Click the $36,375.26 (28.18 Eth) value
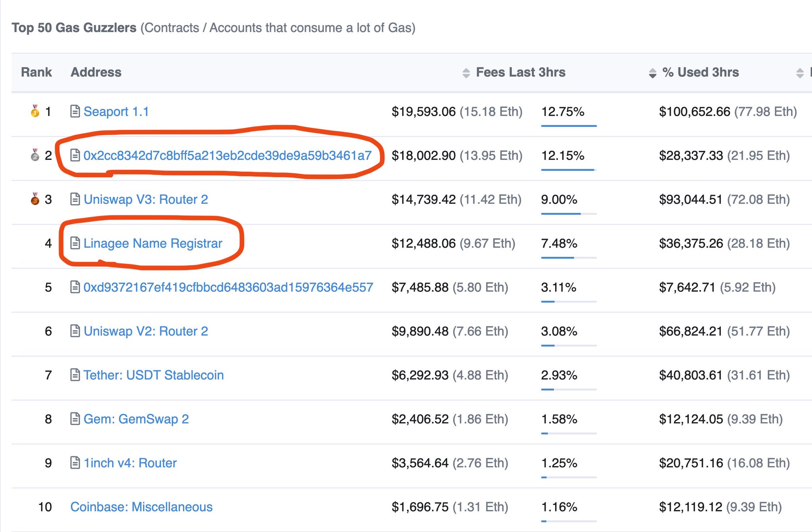This screenshot has width=812, height=532. tap(724, 243)
